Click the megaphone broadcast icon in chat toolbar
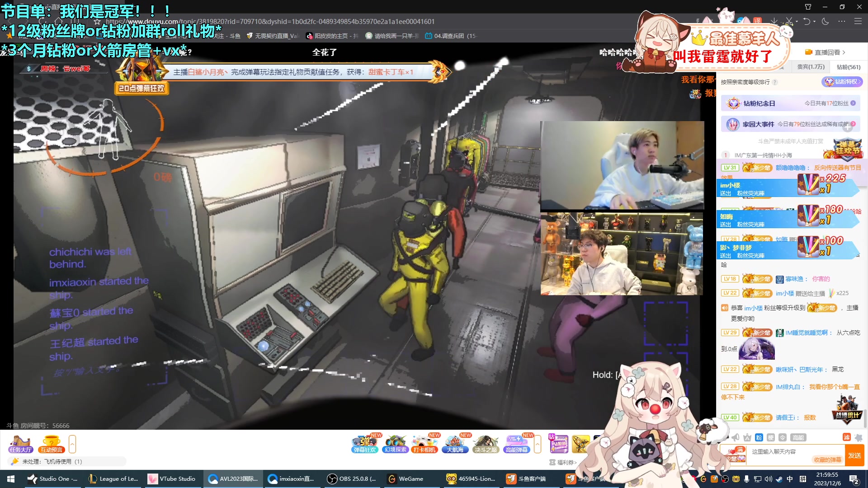Viewport: 868px width, 488px height. coord(736,437)
